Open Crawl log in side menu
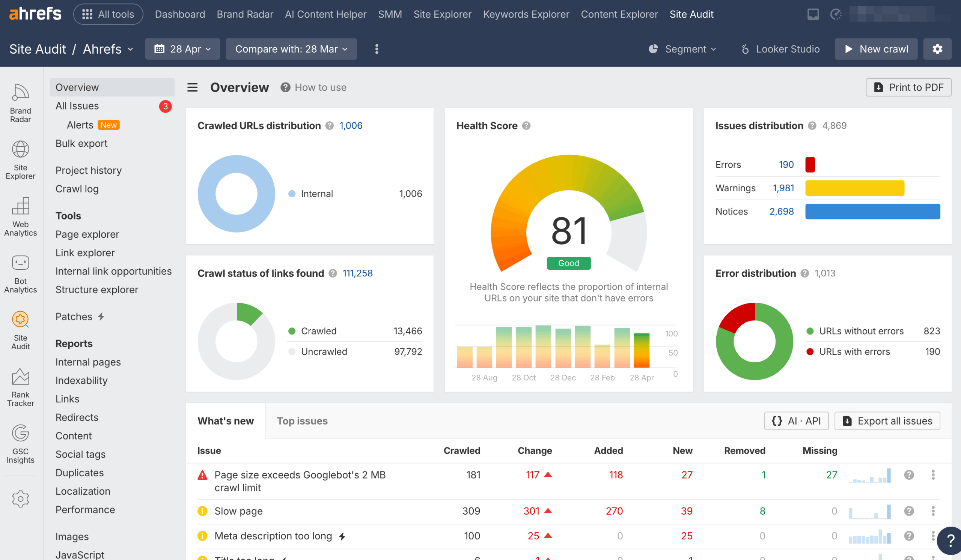The width and height of the screenshot is (961, 560). click(x=77, y=189)
